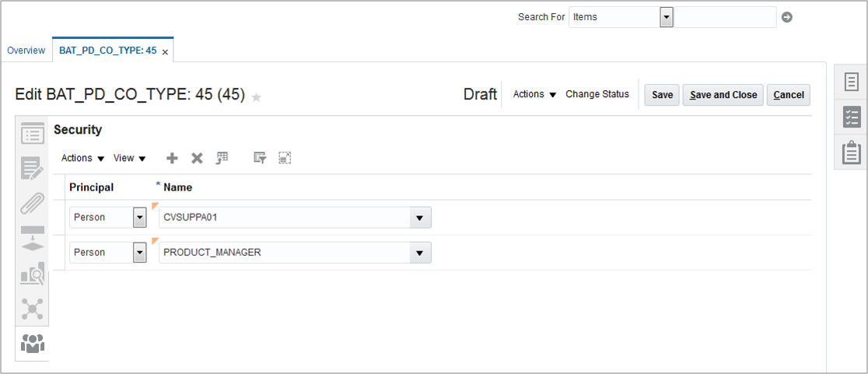
Task: Expand Principal dropdown for CVSUPPA01 row
Action: 140,218
